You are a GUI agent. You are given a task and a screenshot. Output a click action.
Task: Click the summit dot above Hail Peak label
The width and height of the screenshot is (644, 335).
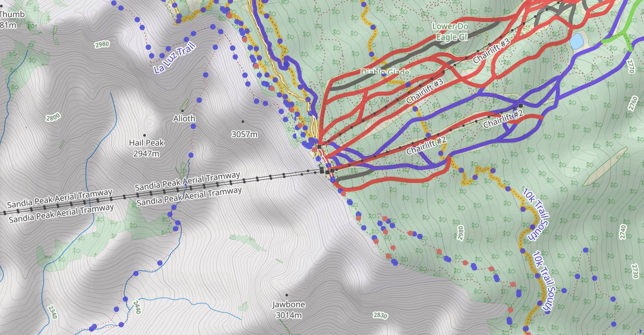click(x=145, y=135)
